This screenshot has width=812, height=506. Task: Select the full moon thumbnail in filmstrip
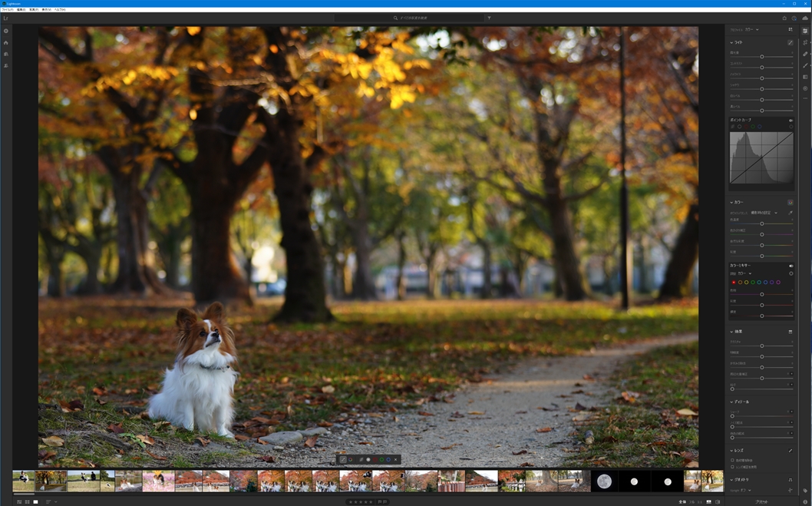[x=604, y=481]
